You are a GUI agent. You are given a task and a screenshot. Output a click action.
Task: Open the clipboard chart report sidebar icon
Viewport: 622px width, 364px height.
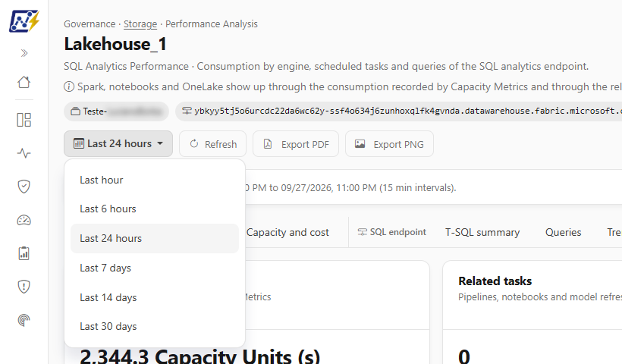[x=24, y=253]
